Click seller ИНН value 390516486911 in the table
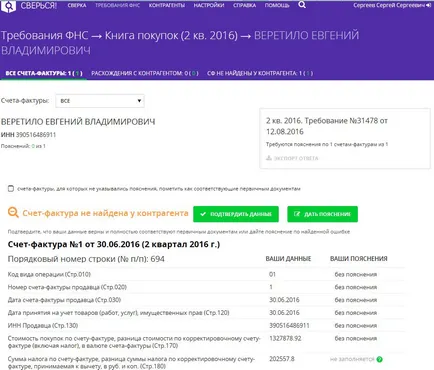The width and height of the screenshot is (434, 370). pos(289,325)
